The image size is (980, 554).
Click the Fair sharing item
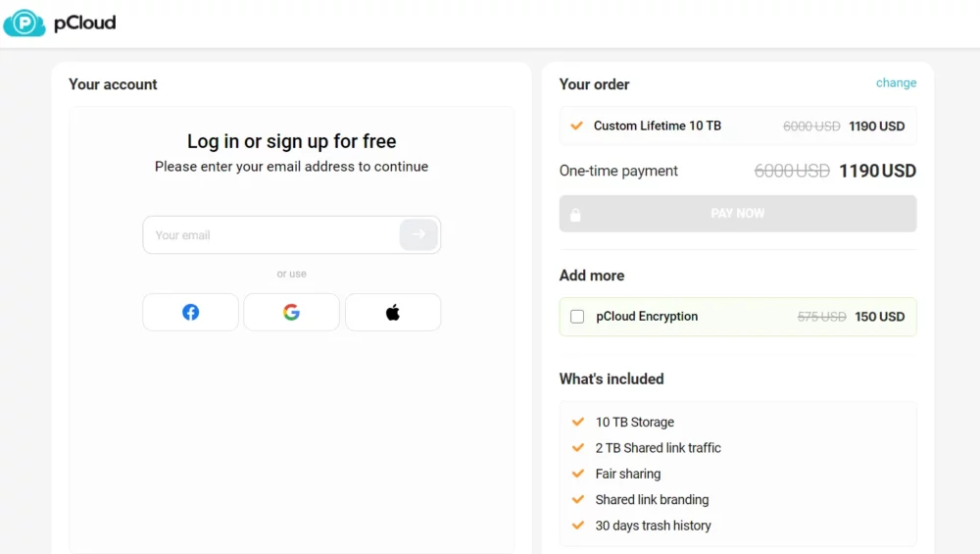coord(627,474)
